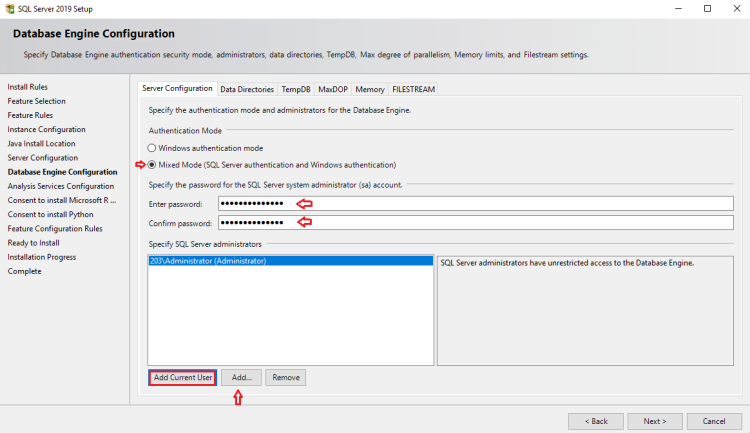Click Ready to Install step

click(33, 243)
